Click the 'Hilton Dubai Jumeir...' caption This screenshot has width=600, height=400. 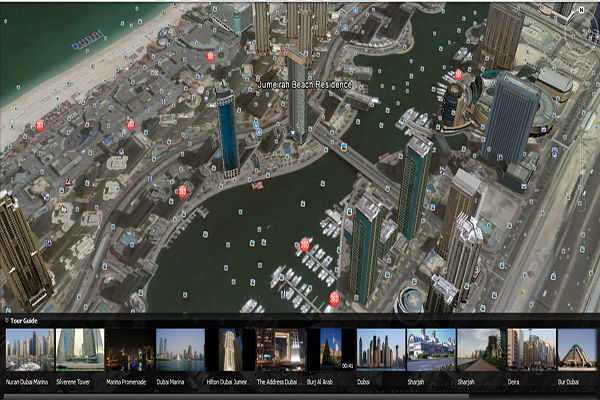point(228,382)
